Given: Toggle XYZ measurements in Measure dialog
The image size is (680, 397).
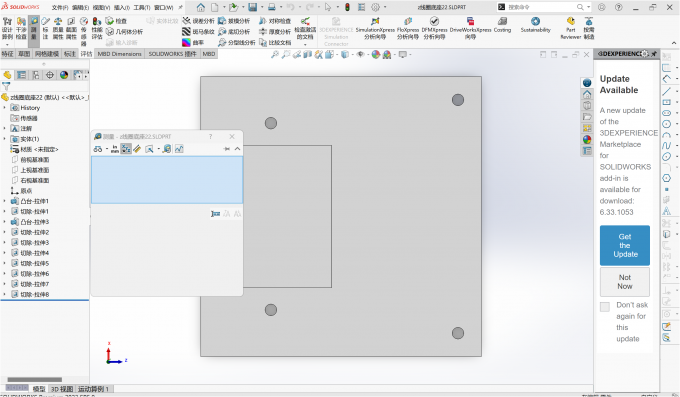Looking at the screenshot, I should [126, 149].
